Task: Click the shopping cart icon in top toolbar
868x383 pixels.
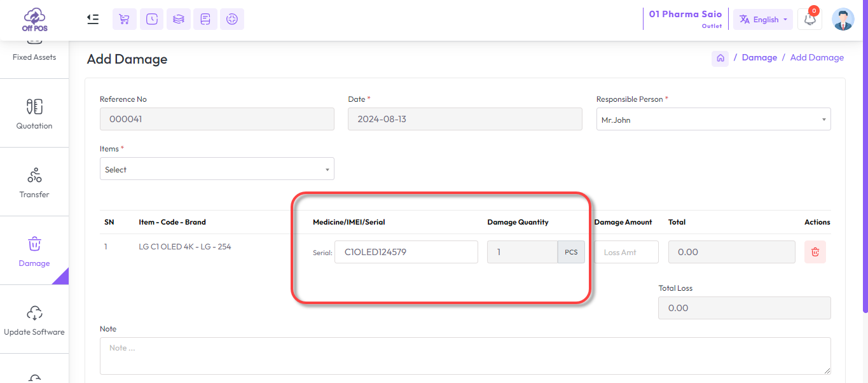Action: [x=125, y=19]
